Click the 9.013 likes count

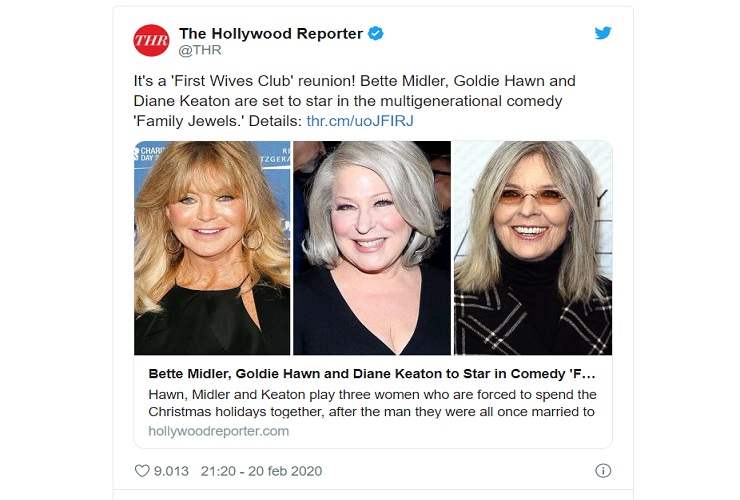171,471
